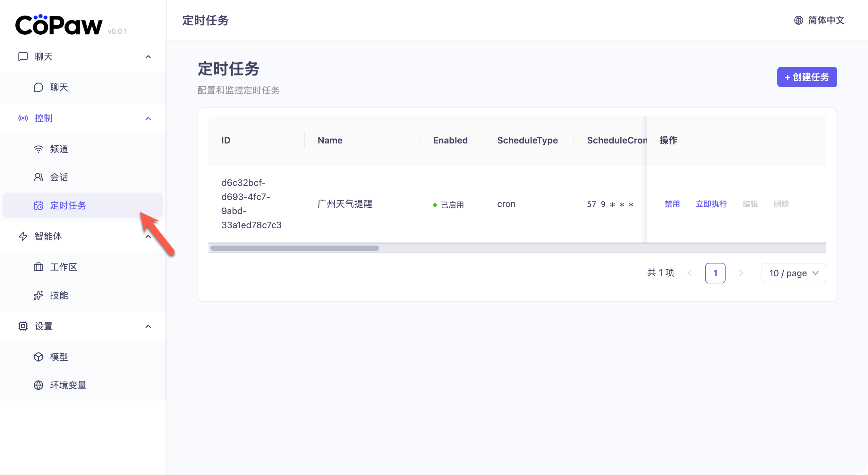Click page number 1 in pagination
The width and height of the screenshot is (868, 475).
point(715,273)
